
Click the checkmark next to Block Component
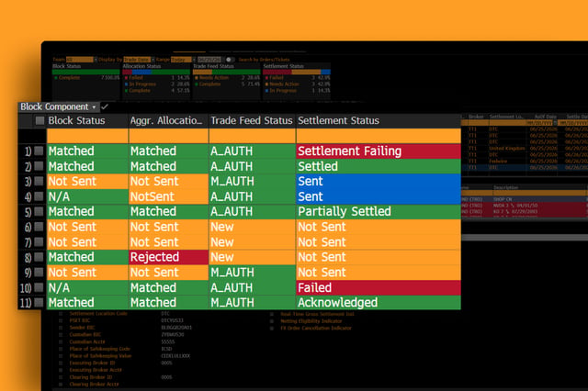click(x=105, y=106)
